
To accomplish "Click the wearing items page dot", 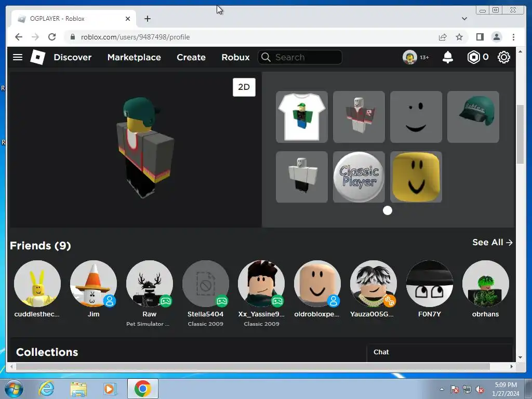I will coord(388,211).
